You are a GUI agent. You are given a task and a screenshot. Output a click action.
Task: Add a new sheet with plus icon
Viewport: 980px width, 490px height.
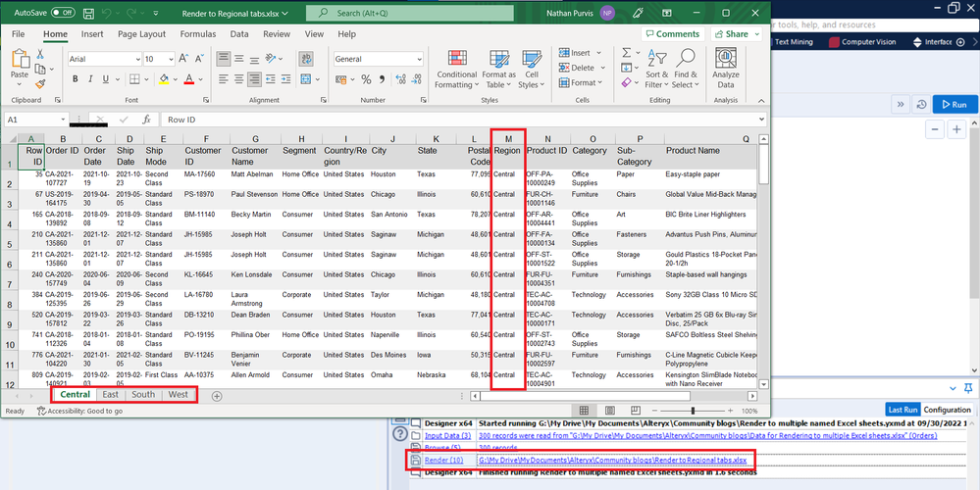coord(217,396)
